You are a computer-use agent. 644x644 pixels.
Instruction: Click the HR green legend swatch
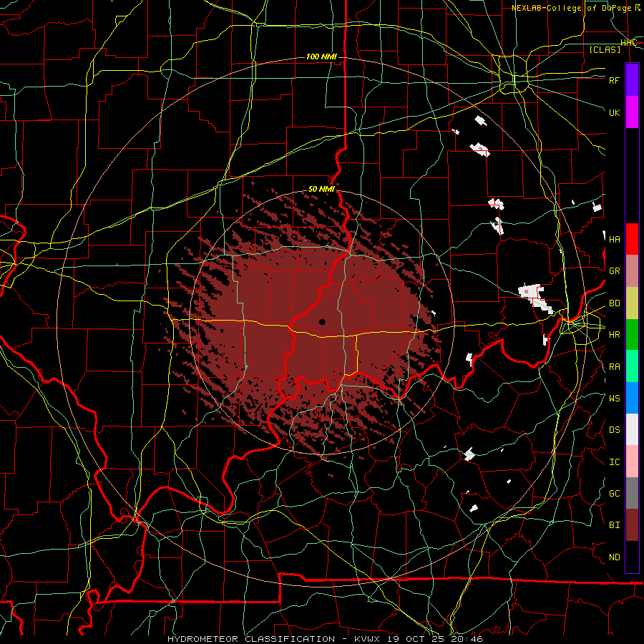(x=632, y=335)
